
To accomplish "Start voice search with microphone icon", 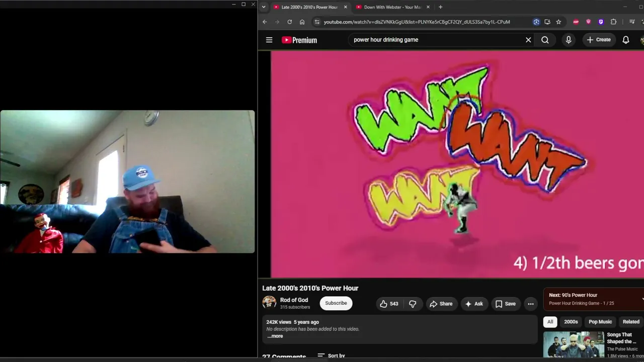I will [x=569, y=40].
